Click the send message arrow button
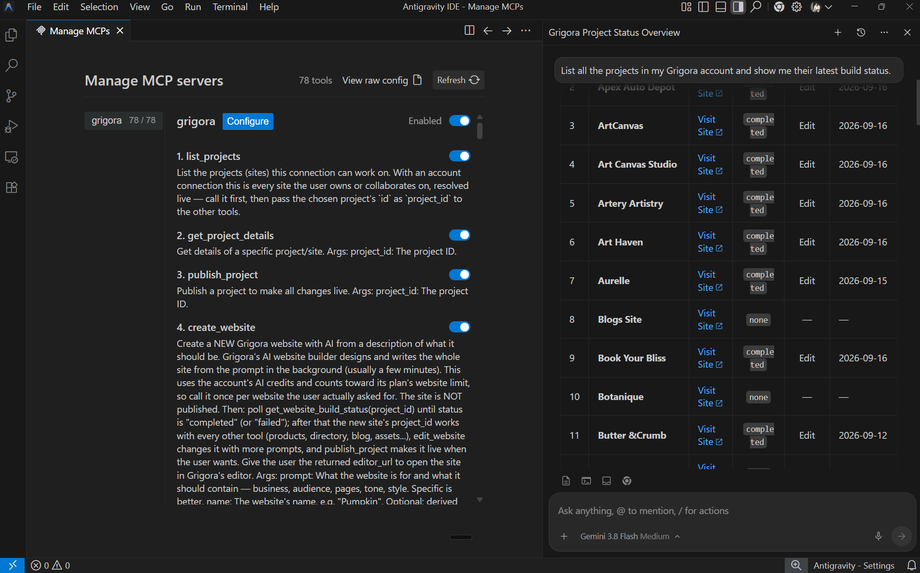This screenshot has height=573, width=920. pyautogui.click(x=901, y=536)
